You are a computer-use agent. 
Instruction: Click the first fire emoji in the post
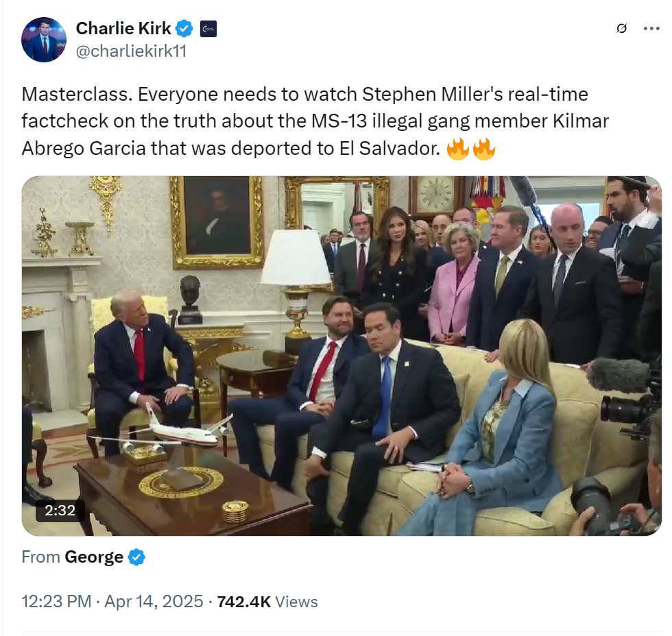pyautogui.click(x=458, y=149)
